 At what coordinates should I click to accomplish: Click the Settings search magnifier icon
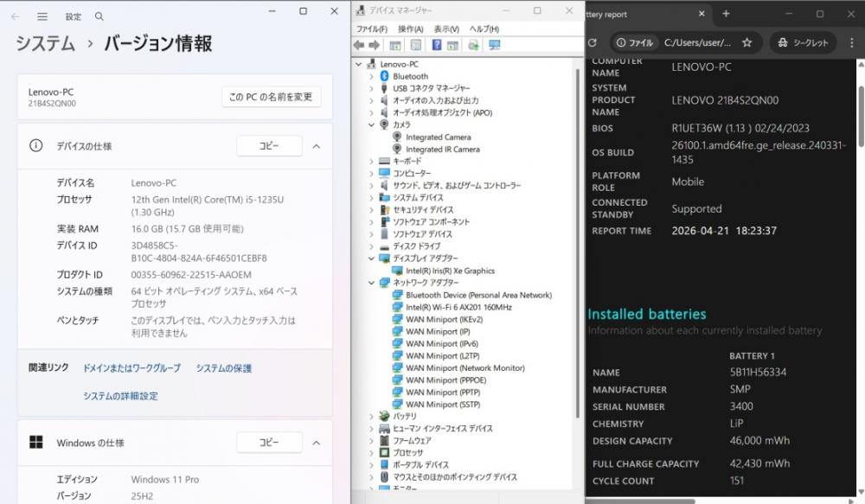99,16
